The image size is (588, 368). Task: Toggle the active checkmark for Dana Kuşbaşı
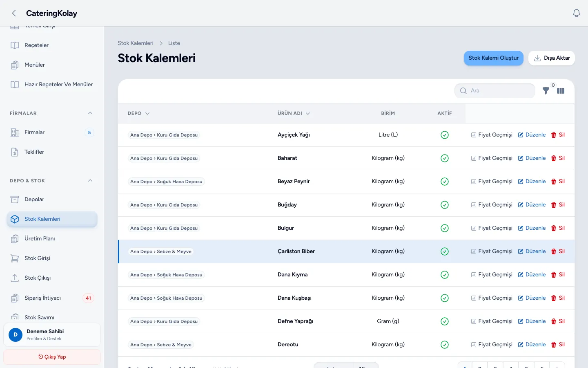click(445, 298)
